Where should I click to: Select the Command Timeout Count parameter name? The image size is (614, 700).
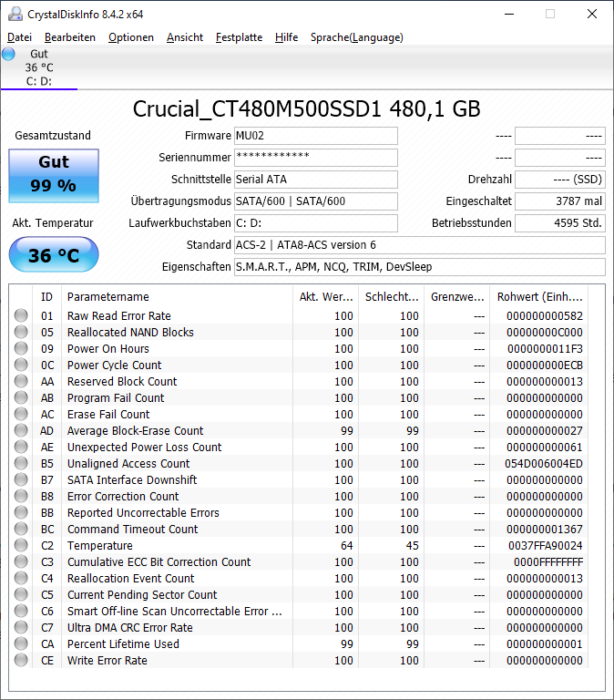tap(132, 530)
